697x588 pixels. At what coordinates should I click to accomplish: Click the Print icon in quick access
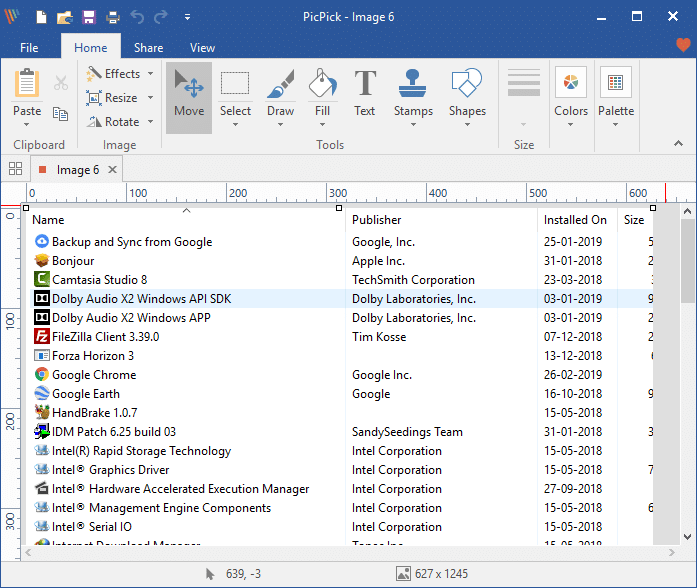pyautogui.click(x=113, y=17)
